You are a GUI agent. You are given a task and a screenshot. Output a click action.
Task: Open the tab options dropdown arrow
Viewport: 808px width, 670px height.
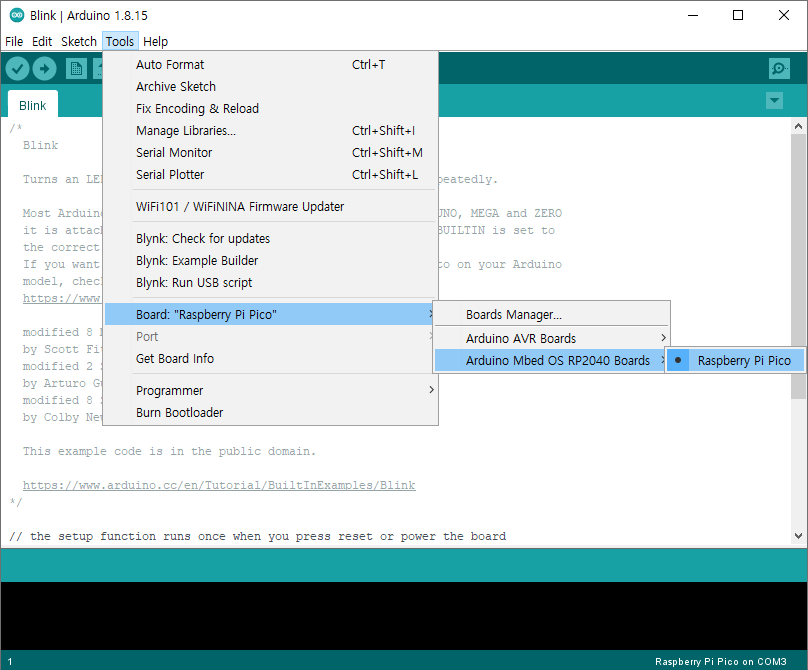[x=774, y=100]
